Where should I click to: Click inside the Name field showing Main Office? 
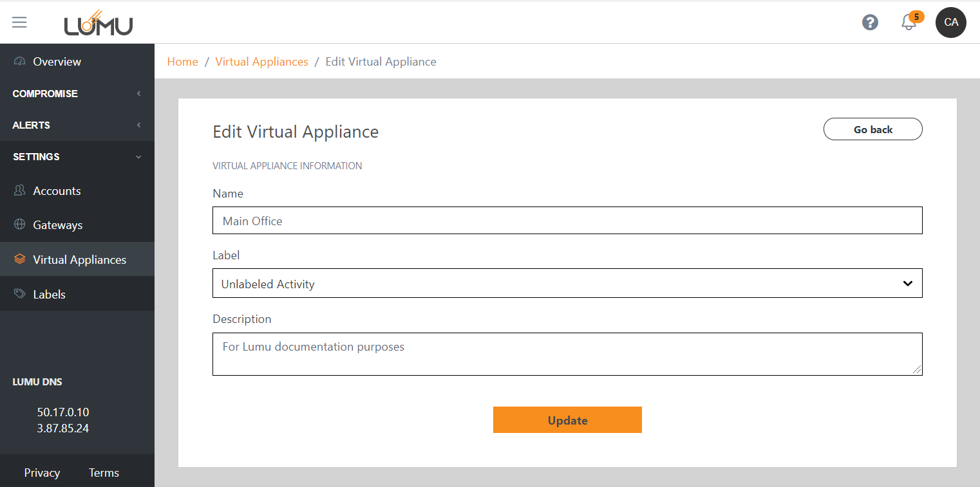tap(567, 220)
